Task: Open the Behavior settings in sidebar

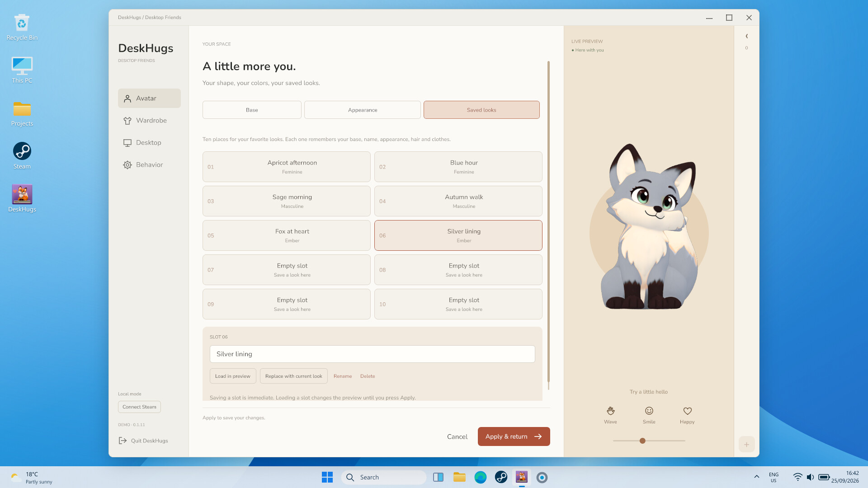Action: pos(149,165)
